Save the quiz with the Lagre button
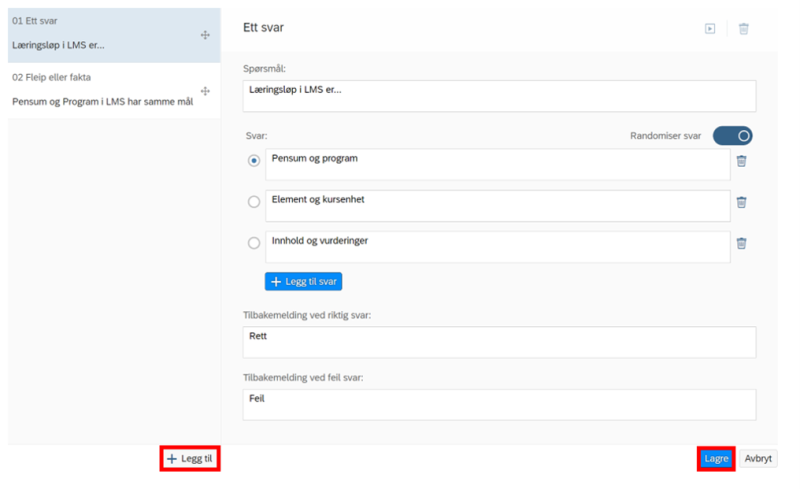Image resolution: width=800 pixels, height=489 pixels. tap(716, 458)
